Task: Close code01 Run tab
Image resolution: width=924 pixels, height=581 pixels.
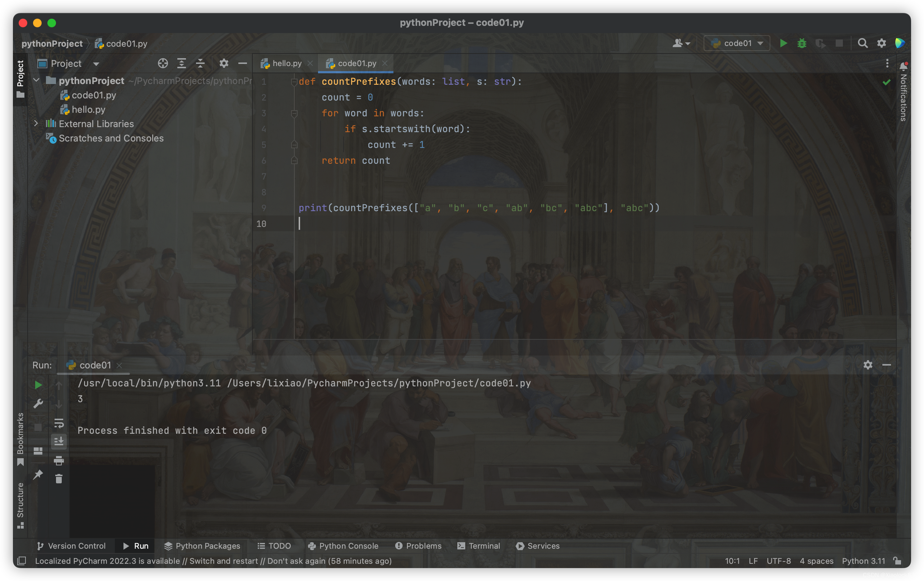Action: (x=119, y=365)
